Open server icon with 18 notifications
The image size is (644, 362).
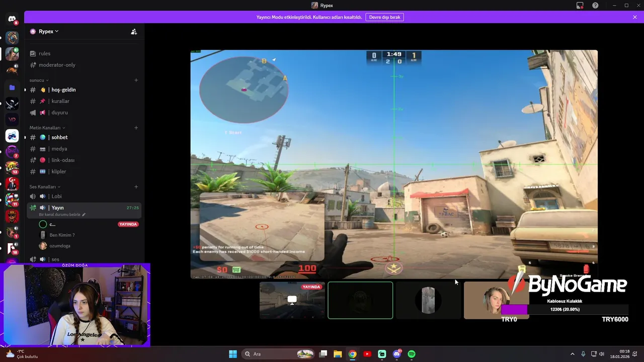coord(12,248)
